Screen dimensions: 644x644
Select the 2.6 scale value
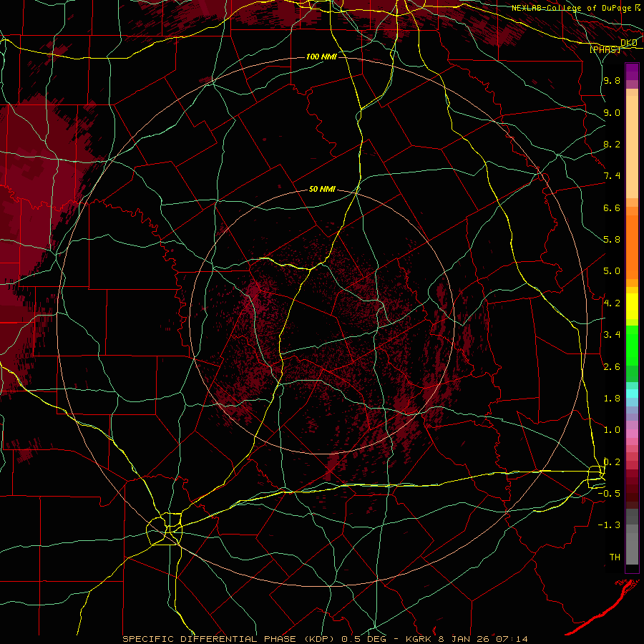612,367
